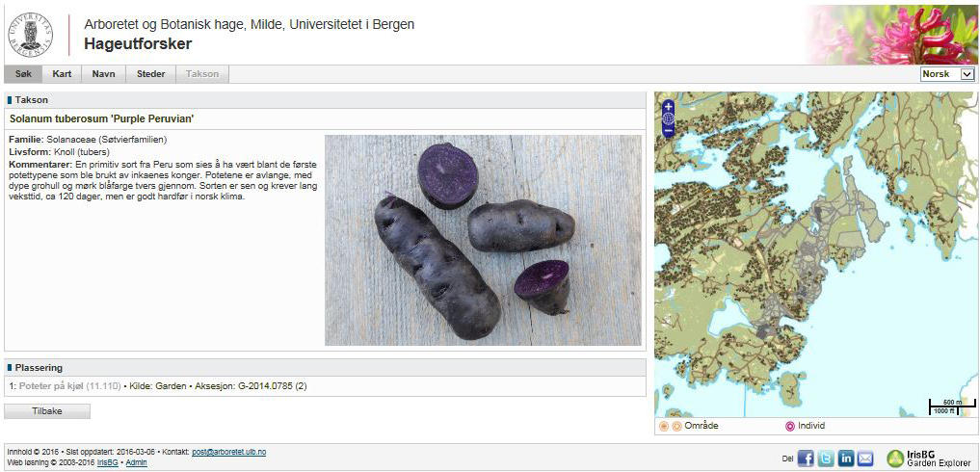Open the post@arboretet.uib.no contact link
Viewport: 980px width, 472px height.
click(228, 452)
